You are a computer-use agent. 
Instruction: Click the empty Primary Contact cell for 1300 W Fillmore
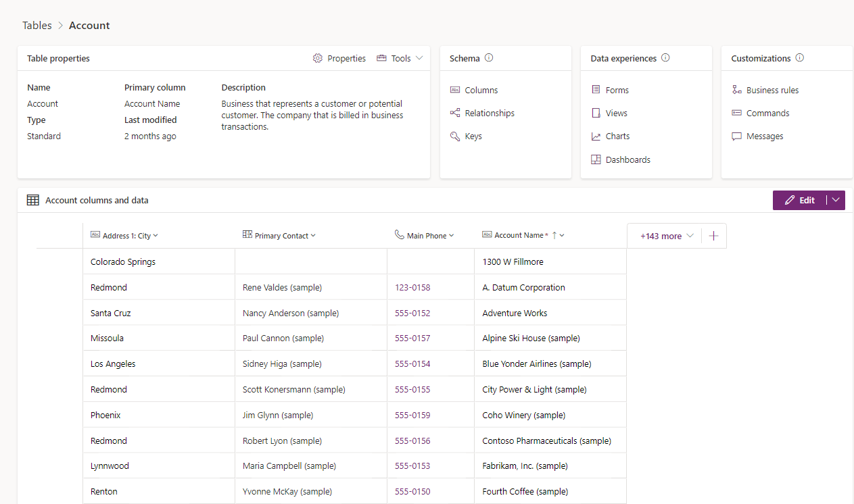tap(311, 261)
